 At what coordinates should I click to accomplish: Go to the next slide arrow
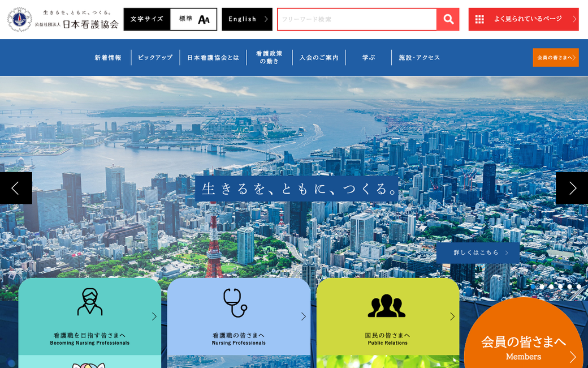click(572, 188)
